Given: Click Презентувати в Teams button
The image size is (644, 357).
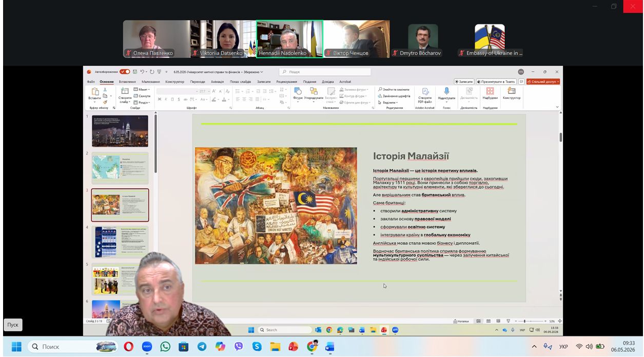Looking at the screenshot, I should click(x=496, y=82).
